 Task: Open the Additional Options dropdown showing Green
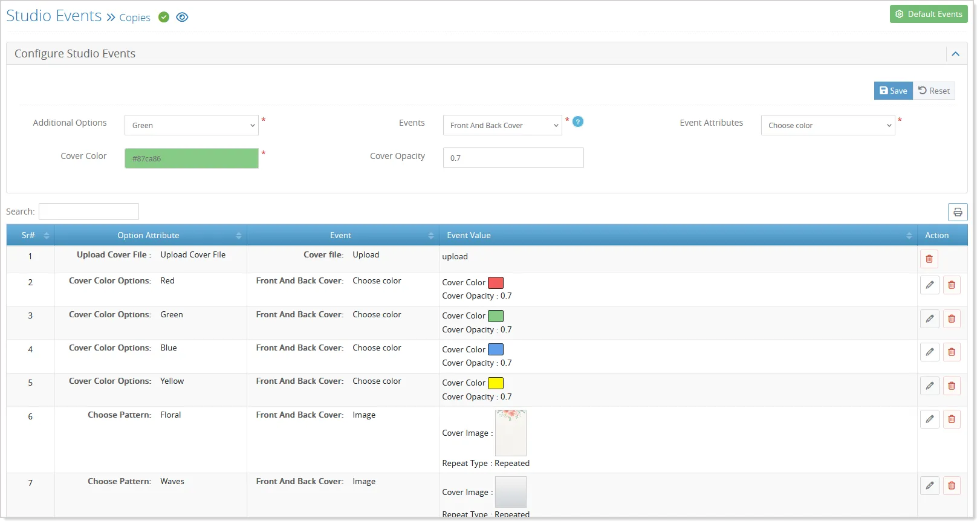(192, 125)
